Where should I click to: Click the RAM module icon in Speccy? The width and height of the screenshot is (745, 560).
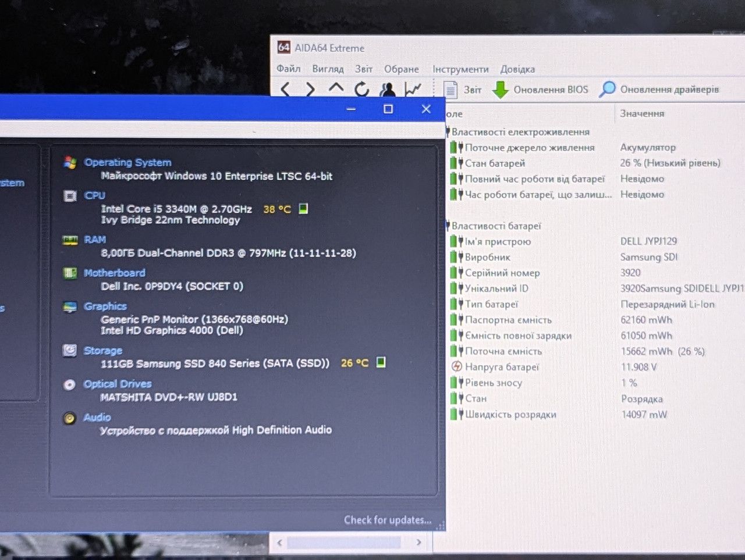pyautogui.click(x=70, y=240)
